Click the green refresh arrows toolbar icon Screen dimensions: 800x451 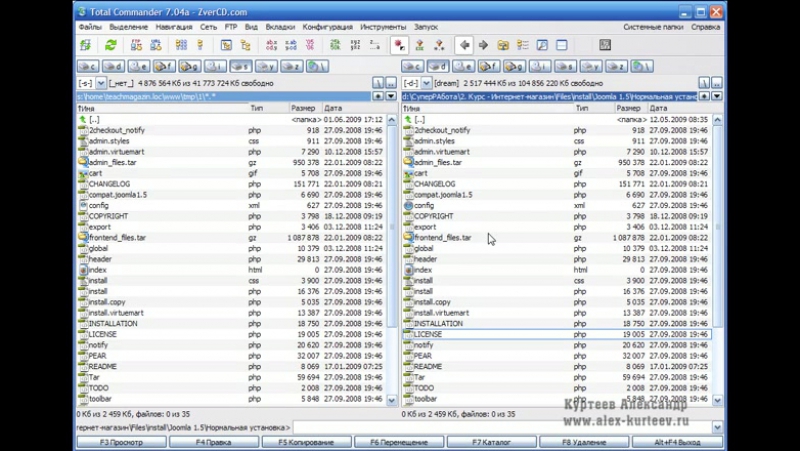point(111,45)
